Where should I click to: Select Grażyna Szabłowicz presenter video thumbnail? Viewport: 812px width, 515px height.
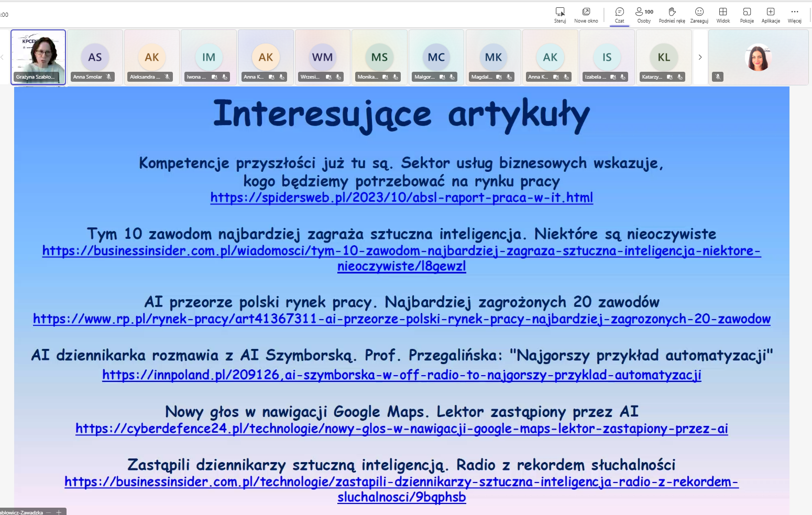38,57
